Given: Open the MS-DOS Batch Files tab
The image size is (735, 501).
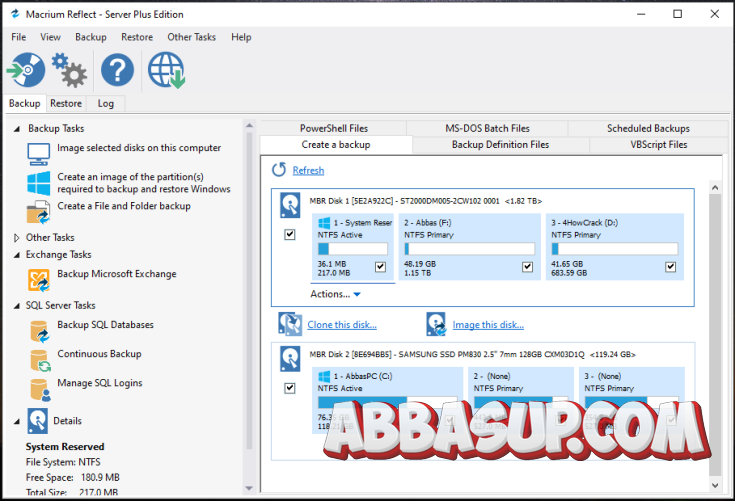Looking at the screenshot, I should pyautogui.click(x=487, y=128).
